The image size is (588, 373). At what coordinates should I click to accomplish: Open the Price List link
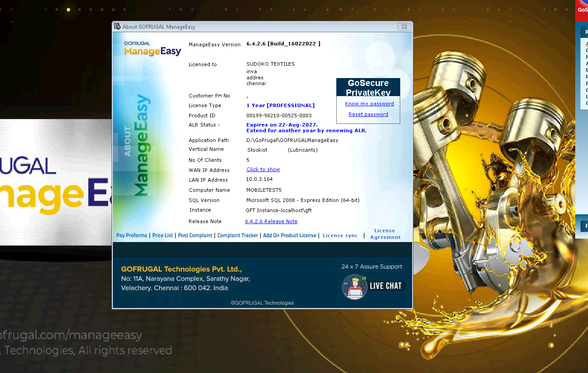[x=163, y=235]
